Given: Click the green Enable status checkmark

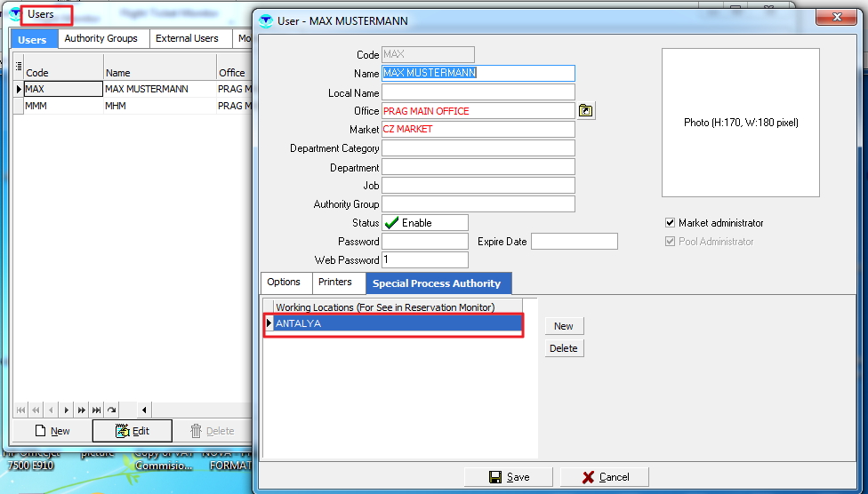Looking at the screenshot, I should pos(390,223).
